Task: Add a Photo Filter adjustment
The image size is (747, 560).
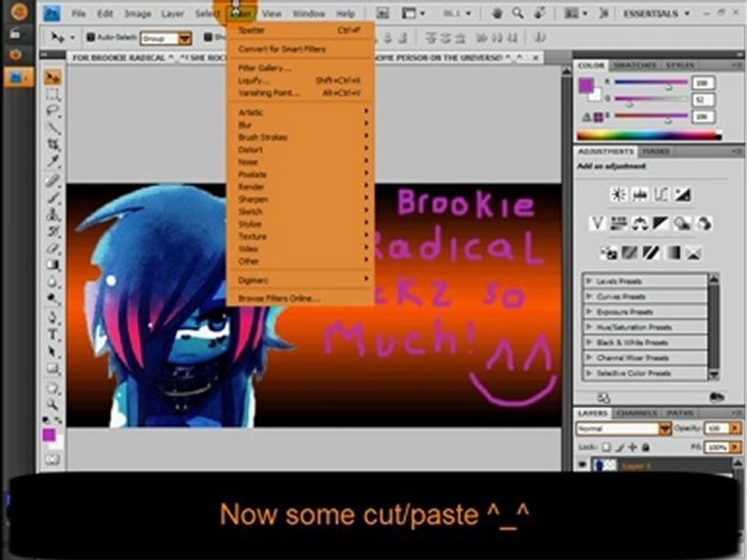Action: 682,223
